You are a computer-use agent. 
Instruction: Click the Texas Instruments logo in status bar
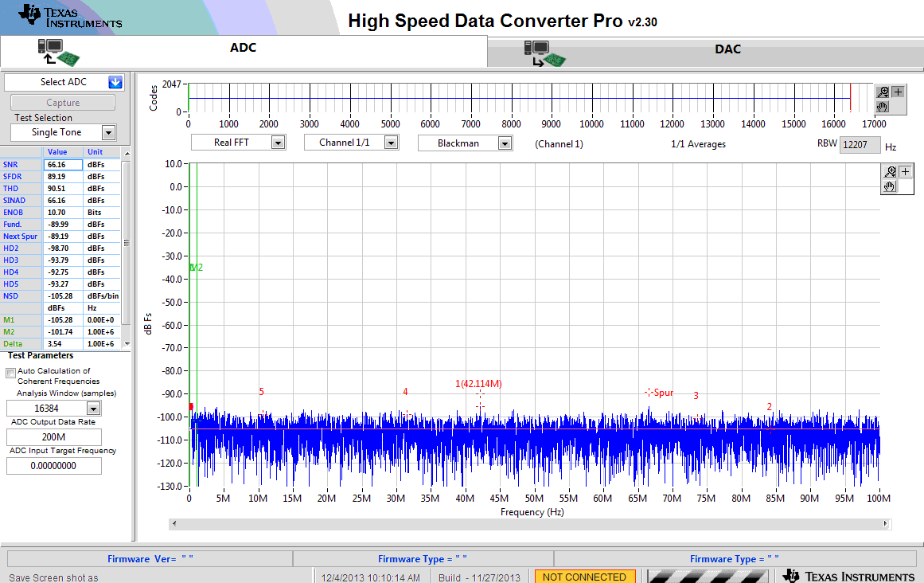[x=849, y=576]
